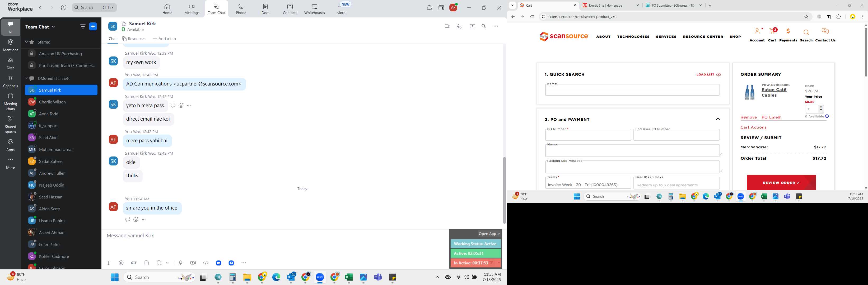
Task: Open the Home tab in Zoom
Action: pos(167,9)
